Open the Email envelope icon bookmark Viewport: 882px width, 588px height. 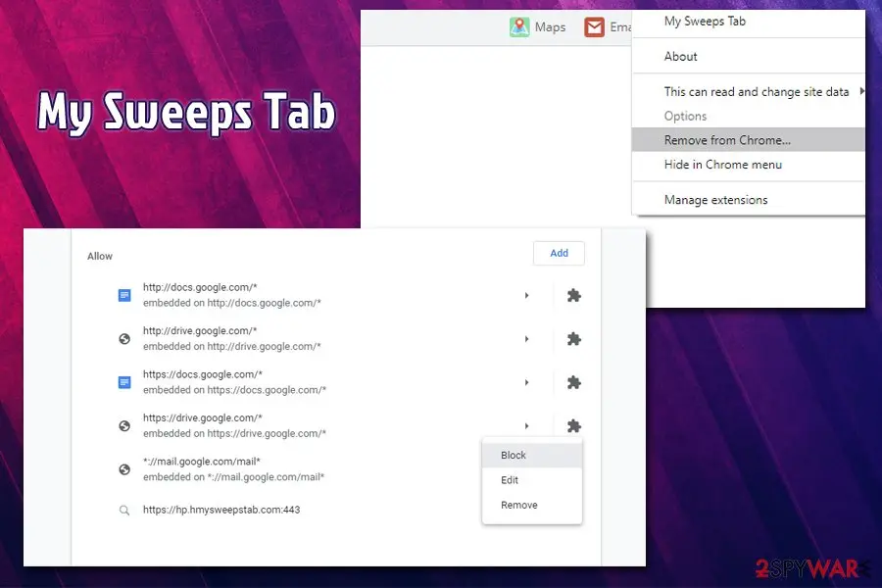tap(594, 27)
